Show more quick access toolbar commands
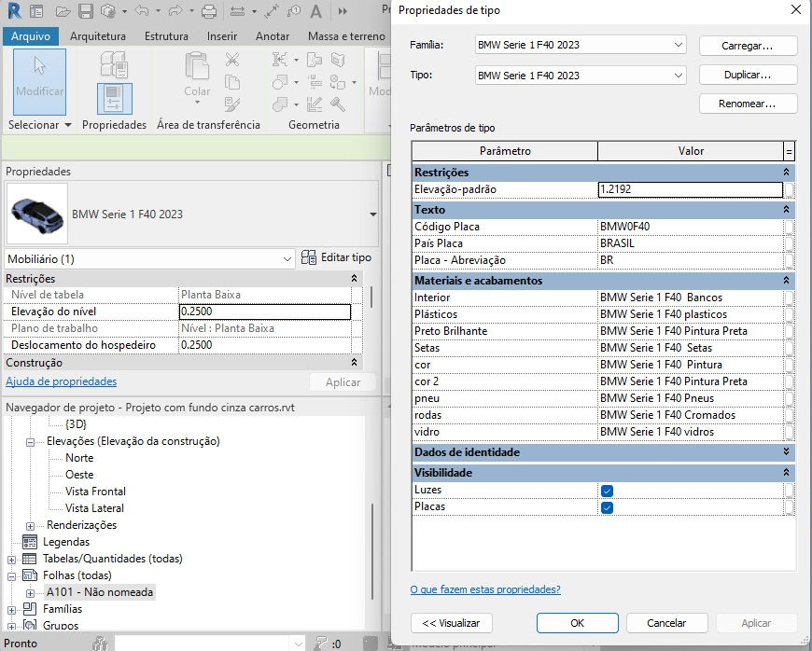This screenshot has width=812, height=651. pos(343,11)
